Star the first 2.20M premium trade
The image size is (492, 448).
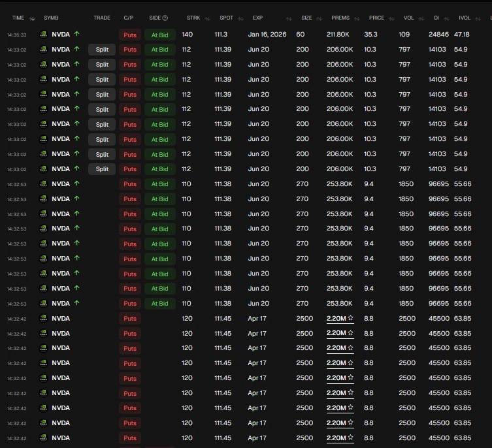(x=350, y=318)
